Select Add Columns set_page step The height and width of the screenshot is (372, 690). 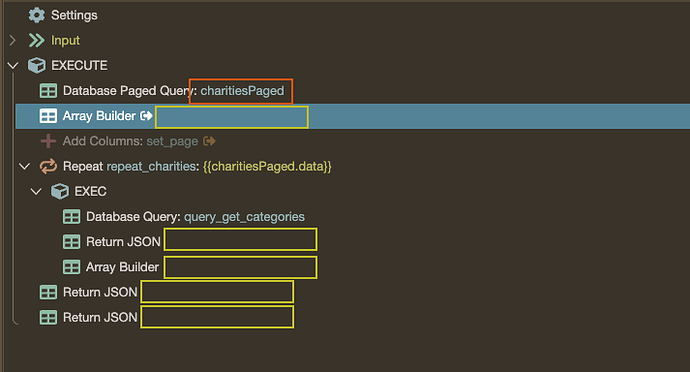point(130,141)
